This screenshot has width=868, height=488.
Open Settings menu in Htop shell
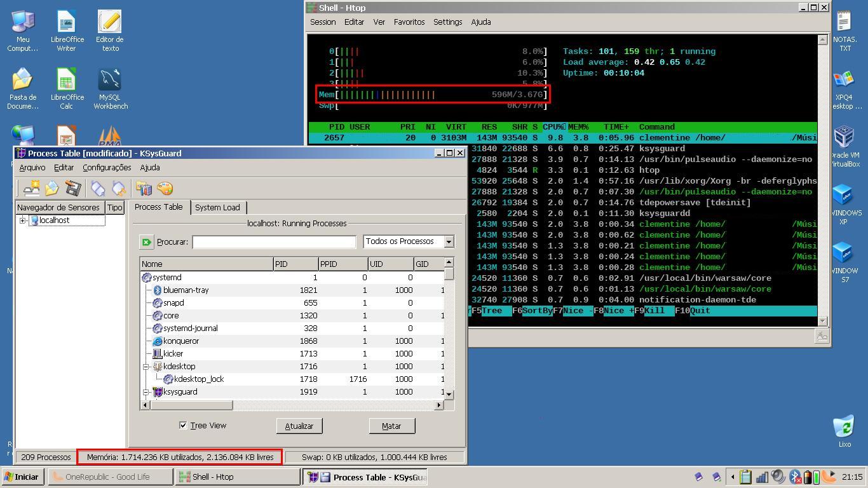(x=447, y=22)
